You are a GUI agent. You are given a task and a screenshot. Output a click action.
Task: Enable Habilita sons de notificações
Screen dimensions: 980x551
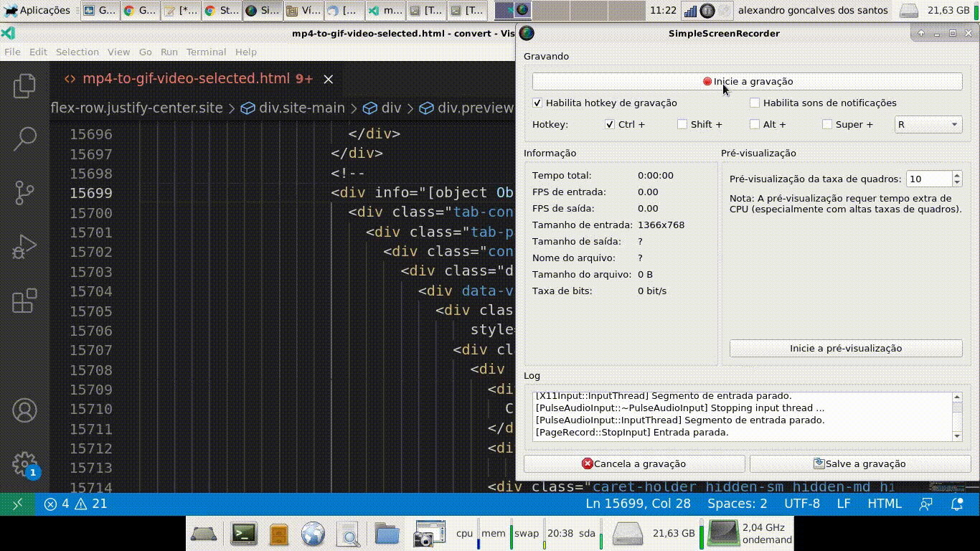tap(755, 103)
